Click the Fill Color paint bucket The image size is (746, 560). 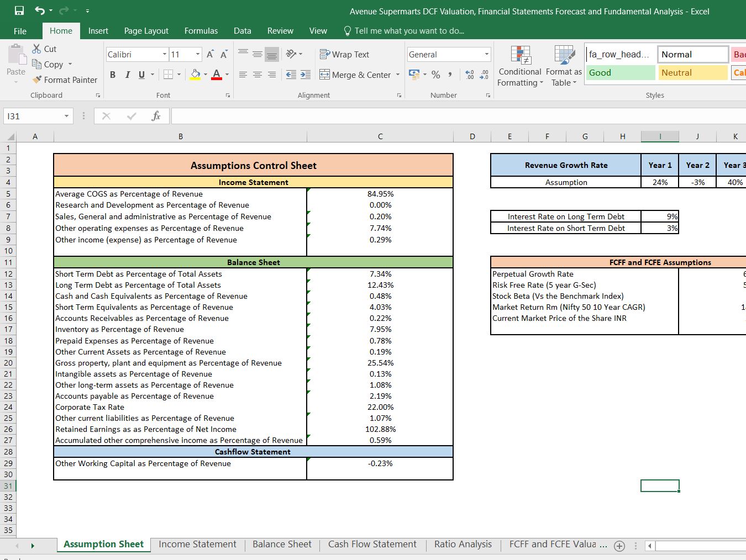pos(195,75)
